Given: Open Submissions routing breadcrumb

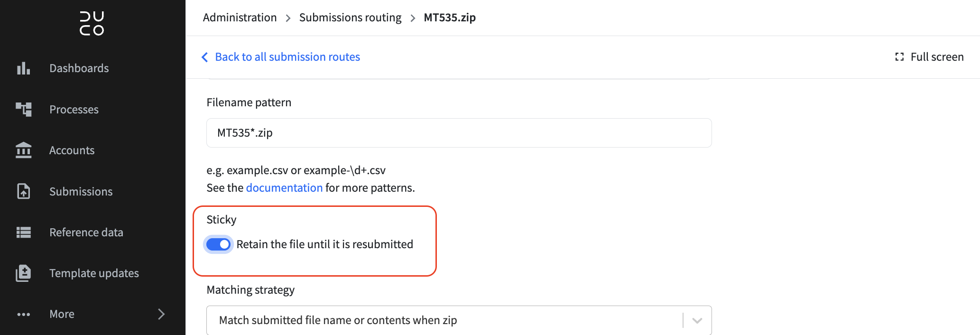Looking at the screenshot, I should point(350,18).
